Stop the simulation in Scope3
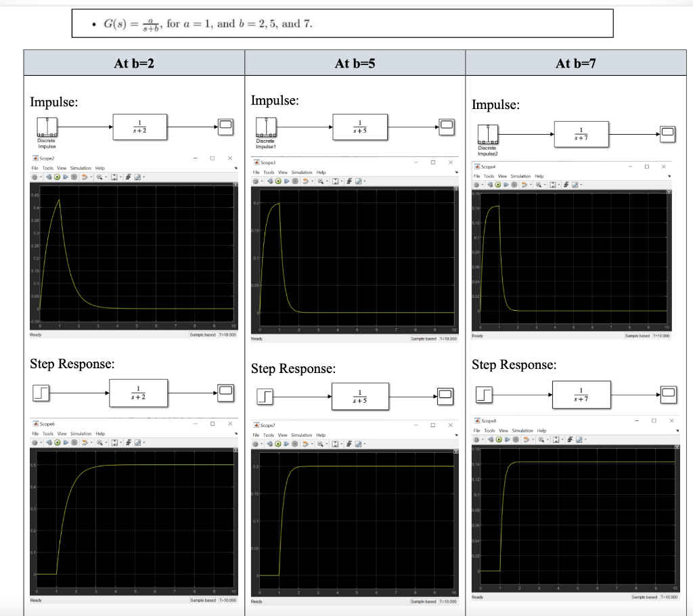 tap(294, 181)
